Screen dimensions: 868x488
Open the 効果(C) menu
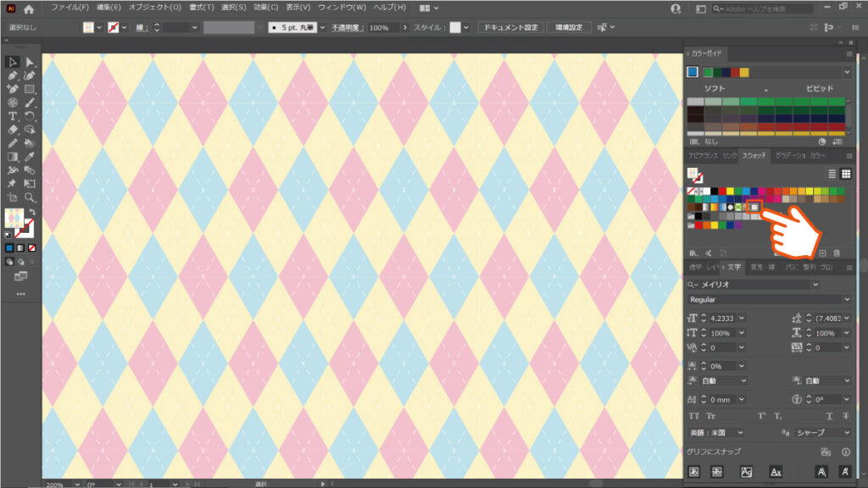click(265, 8)
